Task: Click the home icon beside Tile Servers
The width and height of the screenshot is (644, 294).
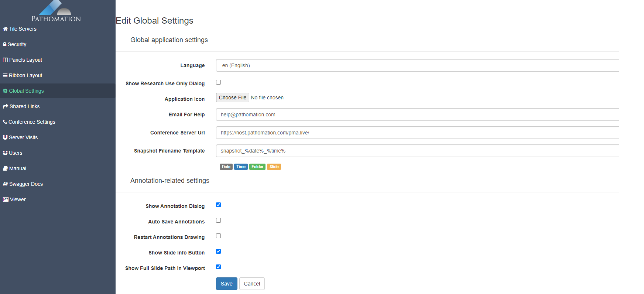Action: coord(5,29)
